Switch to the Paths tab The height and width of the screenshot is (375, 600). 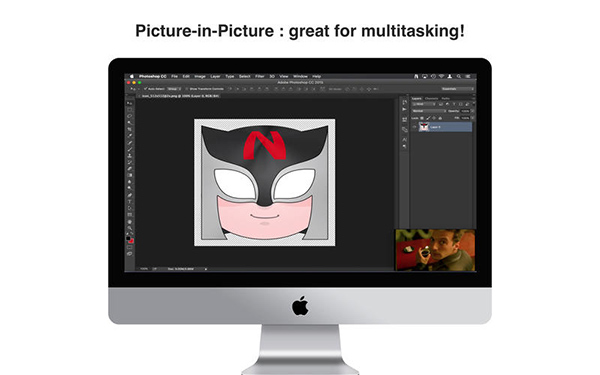coord(446,98)
